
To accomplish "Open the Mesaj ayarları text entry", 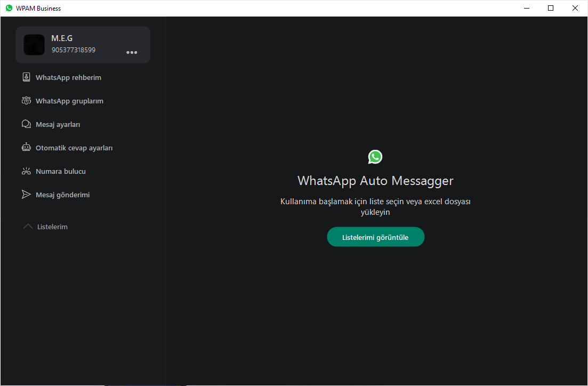I will [x=58, y=124].
